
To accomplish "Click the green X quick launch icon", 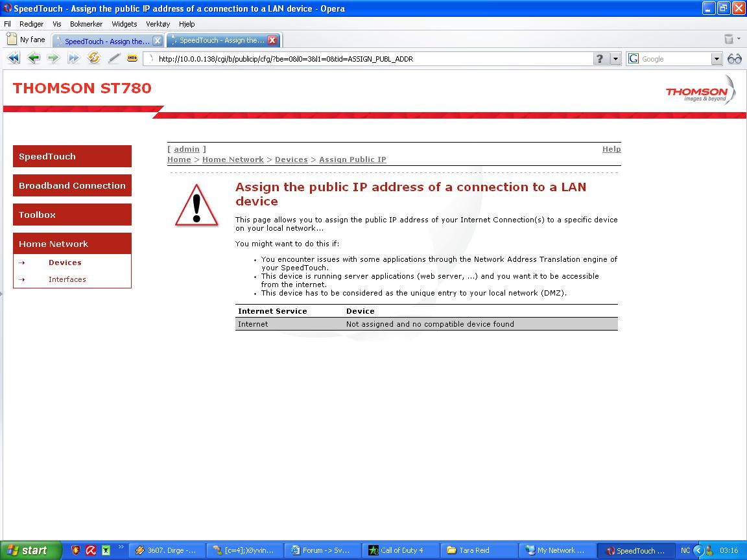I will [106, 550].
